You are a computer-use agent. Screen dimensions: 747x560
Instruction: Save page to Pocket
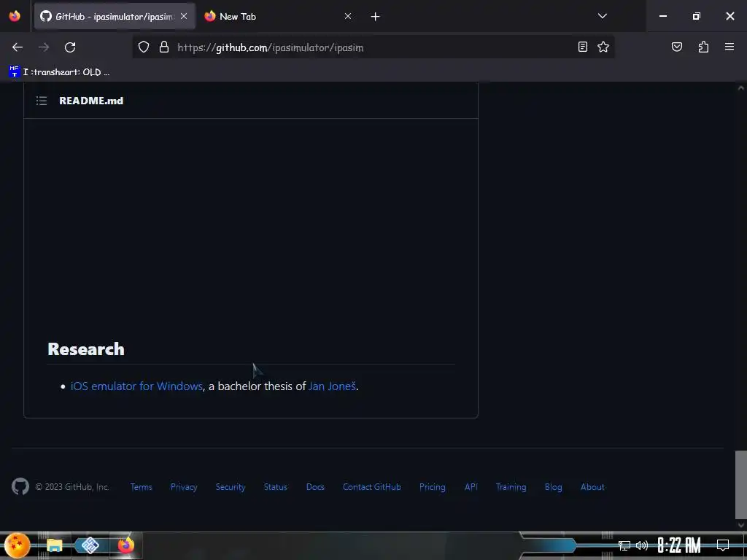coord(677,47)
